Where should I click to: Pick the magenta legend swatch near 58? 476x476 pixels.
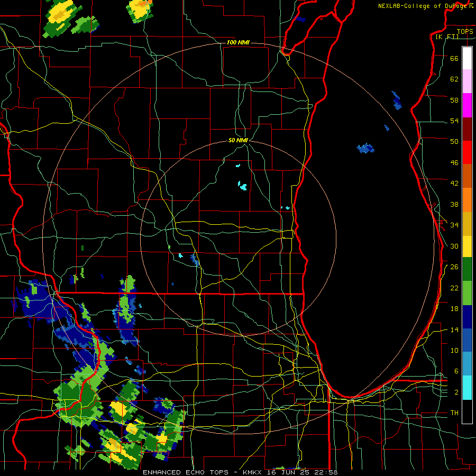click(x=467, y=105)
